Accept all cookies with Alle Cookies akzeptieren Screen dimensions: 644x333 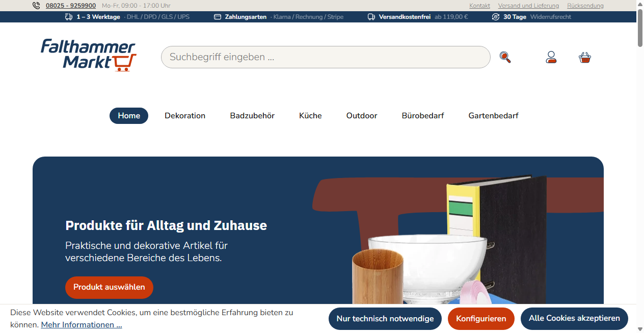click(574, 318)
